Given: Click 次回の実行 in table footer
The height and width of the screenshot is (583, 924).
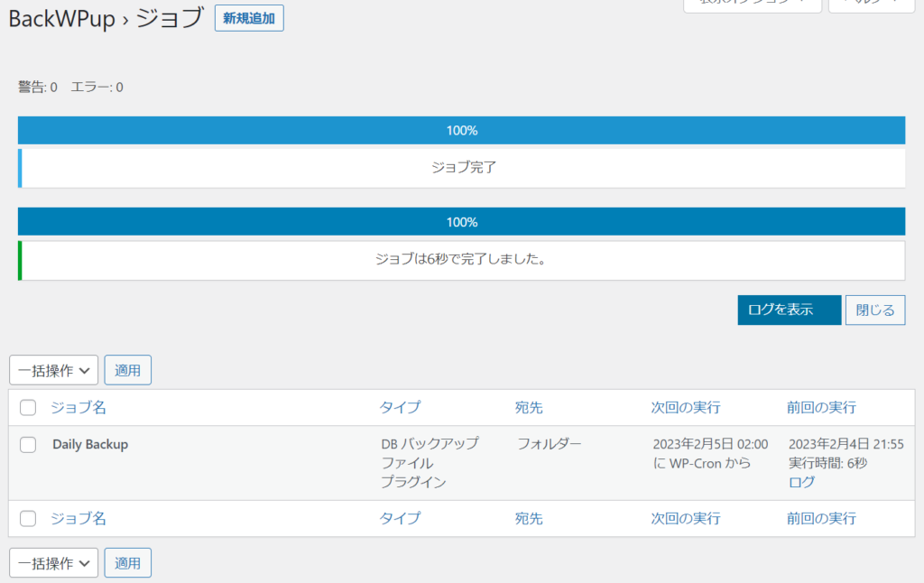Looking at the screenshot, I should [686, 519].
